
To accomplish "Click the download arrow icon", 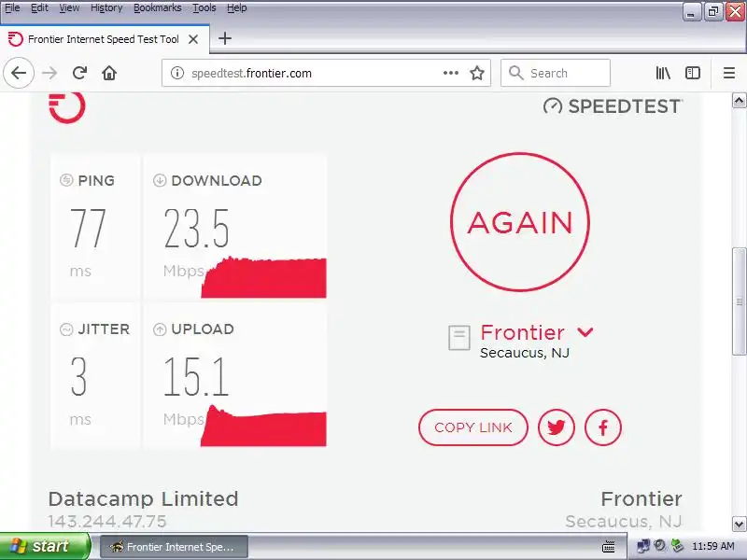I will [x=160, y=180].
